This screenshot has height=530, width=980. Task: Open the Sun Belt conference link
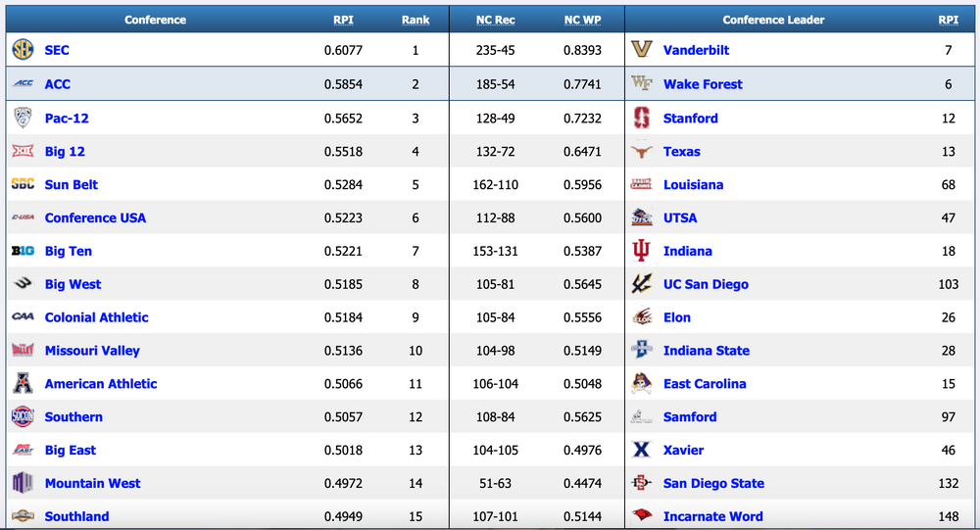coord(72,185)
